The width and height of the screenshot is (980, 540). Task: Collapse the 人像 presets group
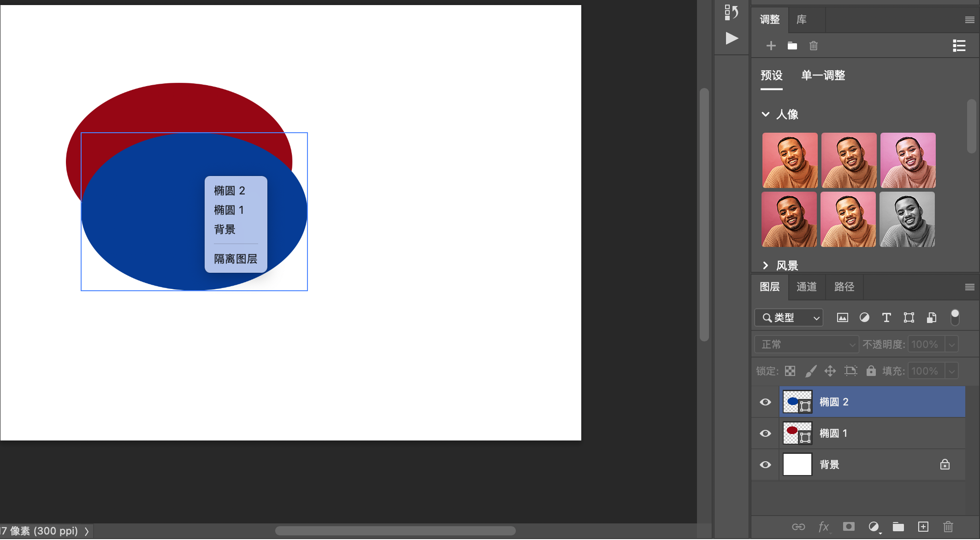[x=766, y=114]
